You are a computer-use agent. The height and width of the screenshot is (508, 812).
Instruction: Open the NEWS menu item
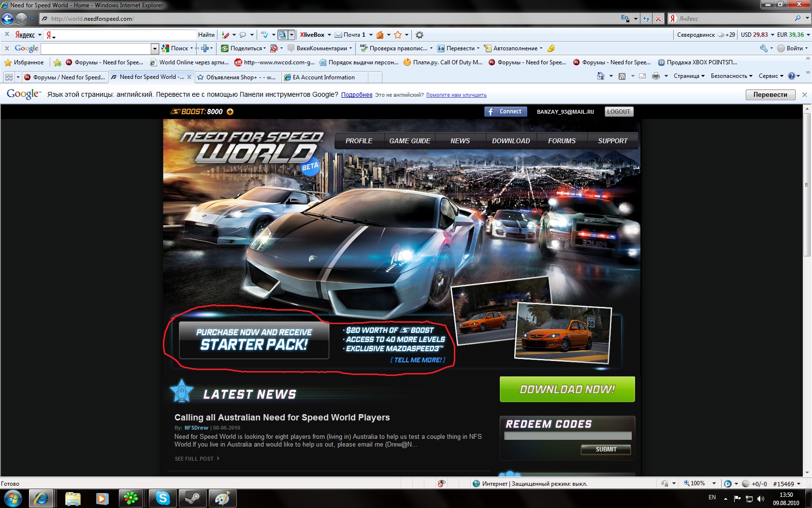click(460, 141)
